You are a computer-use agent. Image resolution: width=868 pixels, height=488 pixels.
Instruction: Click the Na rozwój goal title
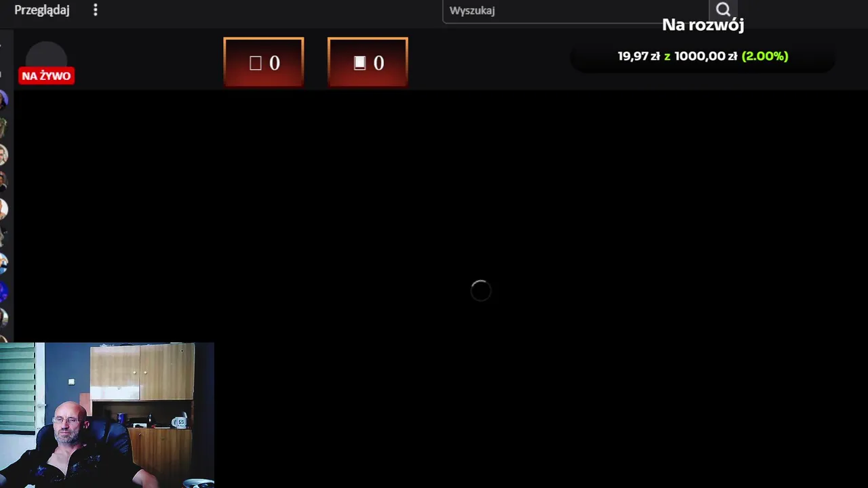click(x=703, y=25)
